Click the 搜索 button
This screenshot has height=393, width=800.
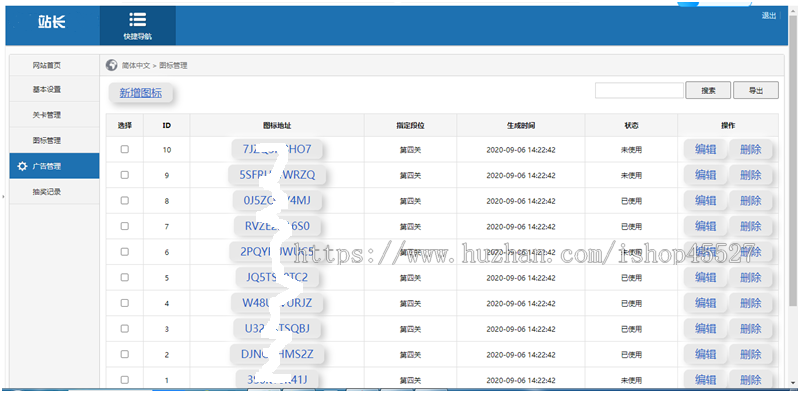point(708,90)
